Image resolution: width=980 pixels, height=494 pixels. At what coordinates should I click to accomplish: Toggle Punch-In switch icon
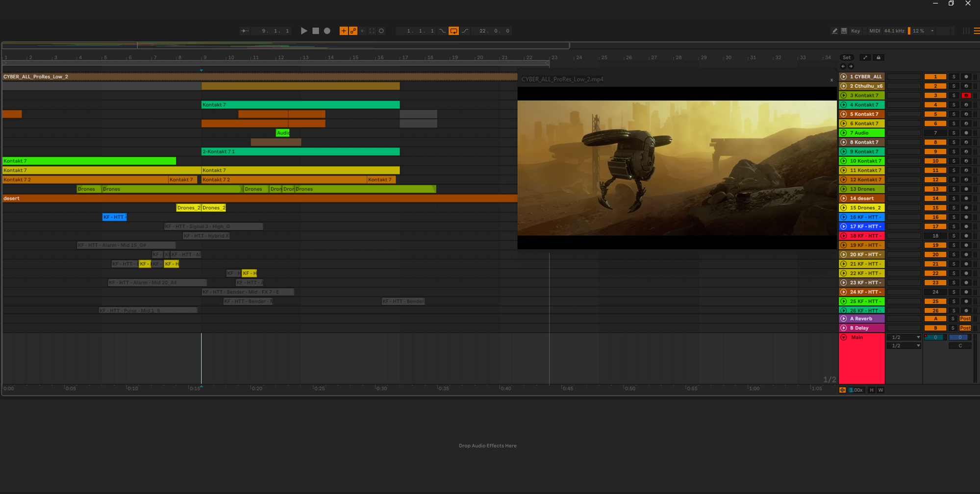[442, 31]
